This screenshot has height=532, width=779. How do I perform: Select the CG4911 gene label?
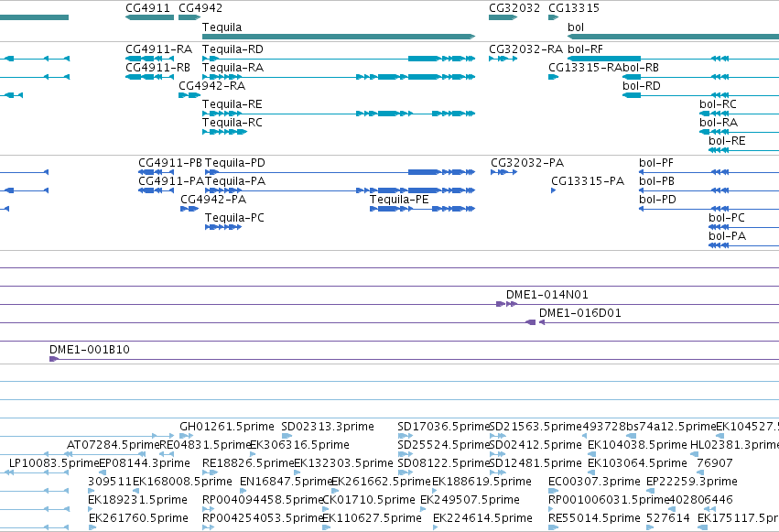tap(147, 8)
